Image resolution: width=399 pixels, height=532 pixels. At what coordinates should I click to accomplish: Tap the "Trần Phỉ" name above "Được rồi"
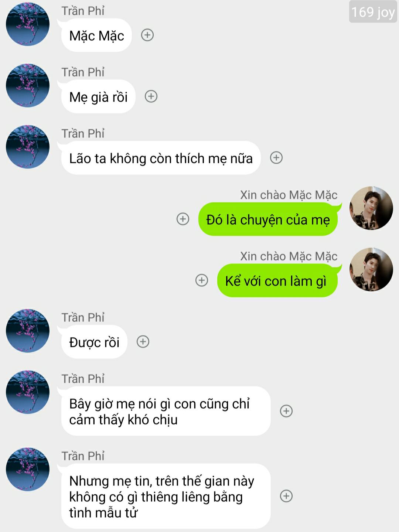83,317
